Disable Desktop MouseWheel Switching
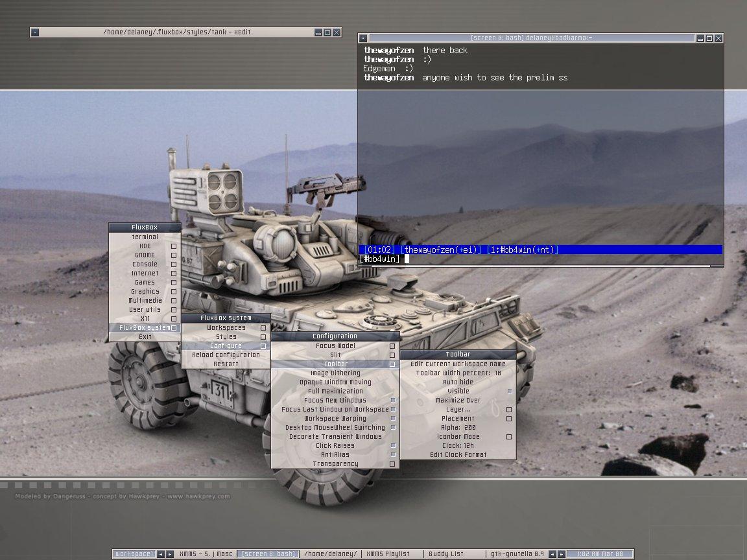 pyautogui.click(x=335, y=428)
